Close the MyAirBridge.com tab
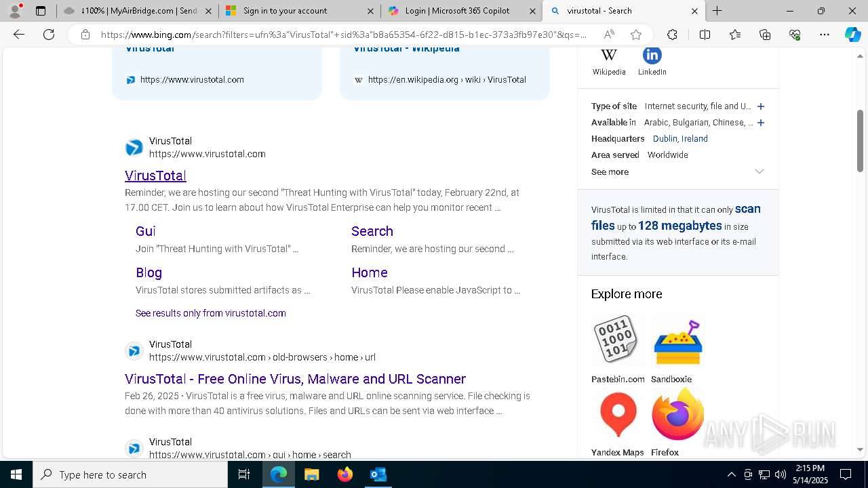The image size is (868, 488). [x=208, y=11]
